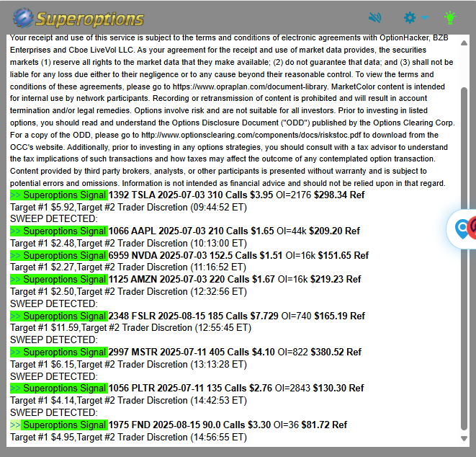Click the red circular icon at right edge

[472, 229]
